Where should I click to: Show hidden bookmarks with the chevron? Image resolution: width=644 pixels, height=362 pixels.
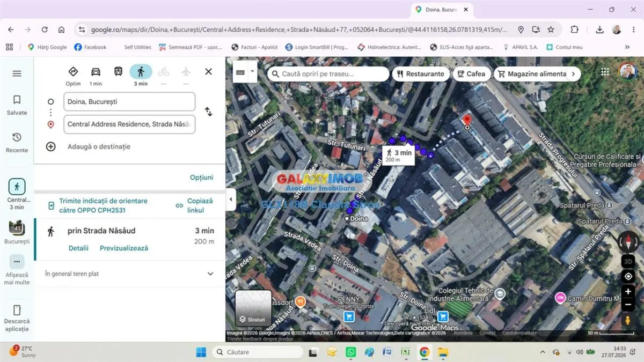coord(627,47)
